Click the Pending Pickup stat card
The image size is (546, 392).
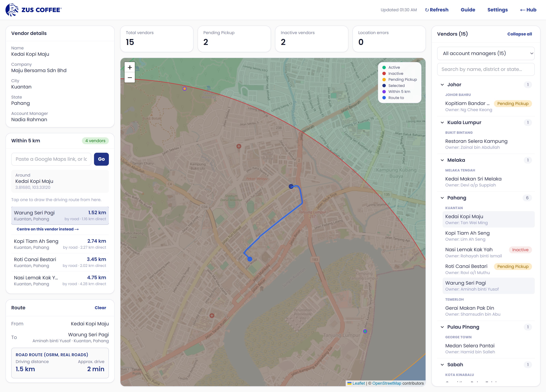pyautogui.click(x=234, y=39)
